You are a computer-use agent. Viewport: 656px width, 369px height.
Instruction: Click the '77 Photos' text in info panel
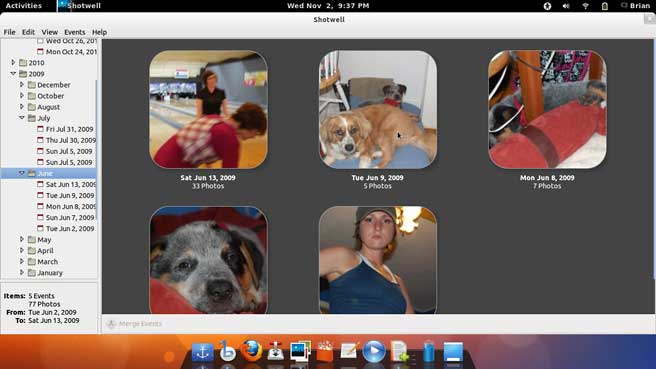(x=44, y=304)
